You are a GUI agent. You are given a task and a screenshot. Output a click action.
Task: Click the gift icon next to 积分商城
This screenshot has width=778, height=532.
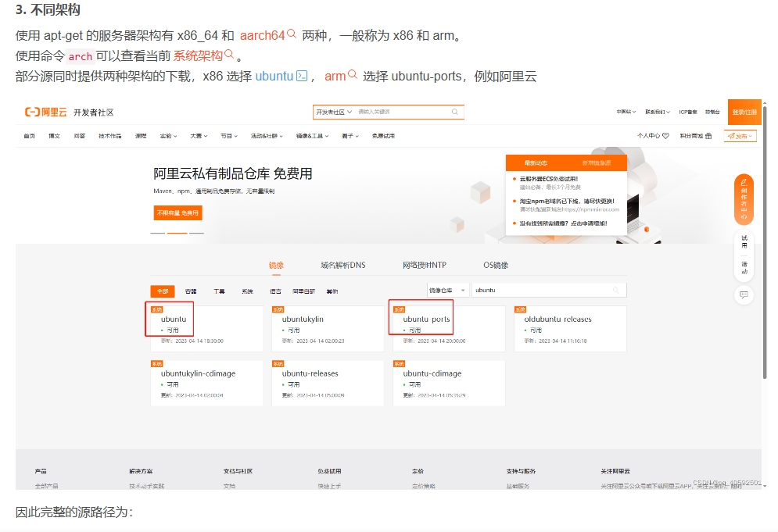(708, 136)
